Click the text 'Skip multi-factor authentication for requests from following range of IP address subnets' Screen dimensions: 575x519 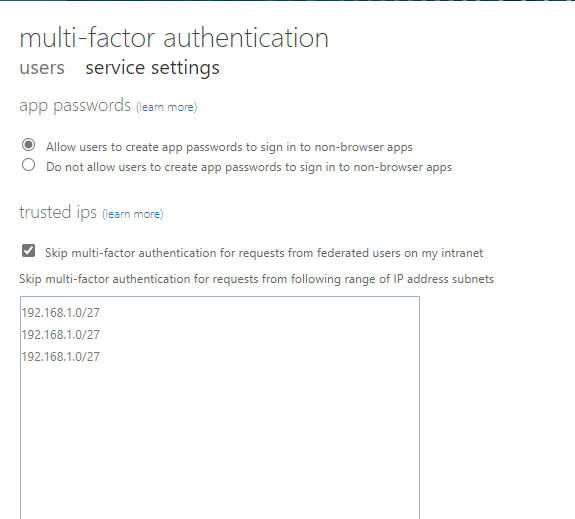[x=256, y=279]
